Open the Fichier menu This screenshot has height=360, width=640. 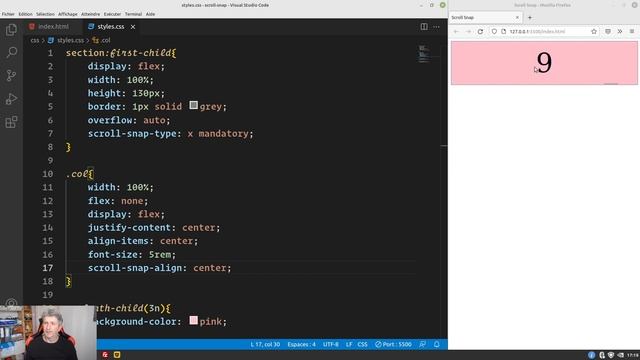click(x=8, y=14)
